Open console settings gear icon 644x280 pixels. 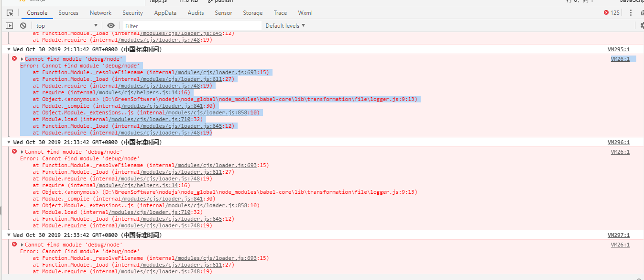coord(642,25)
